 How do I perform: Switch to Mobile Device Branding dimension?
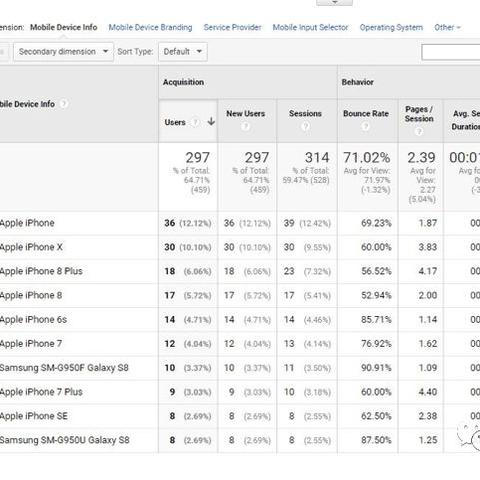(x=150, y=27)
